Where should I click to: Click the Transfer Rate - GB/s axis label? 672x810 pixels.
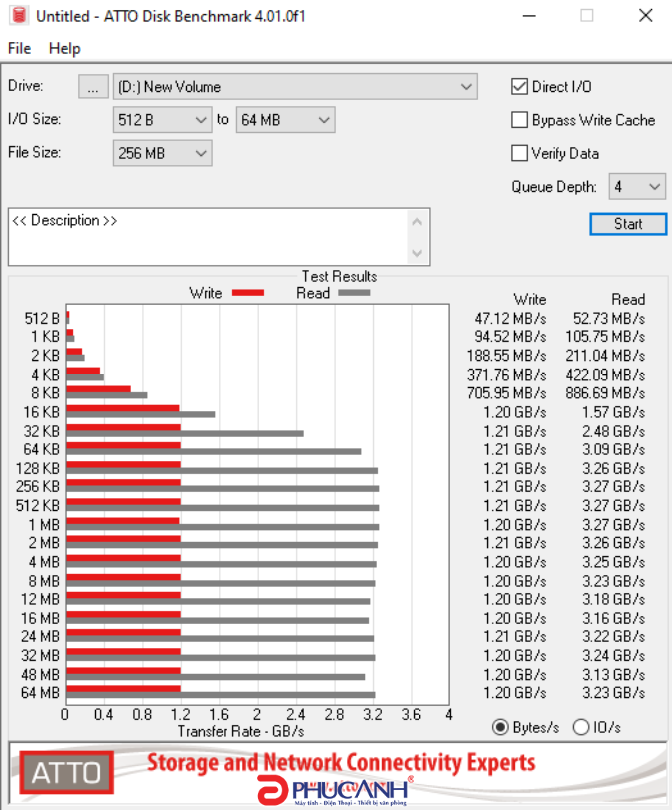coord(241,731)
